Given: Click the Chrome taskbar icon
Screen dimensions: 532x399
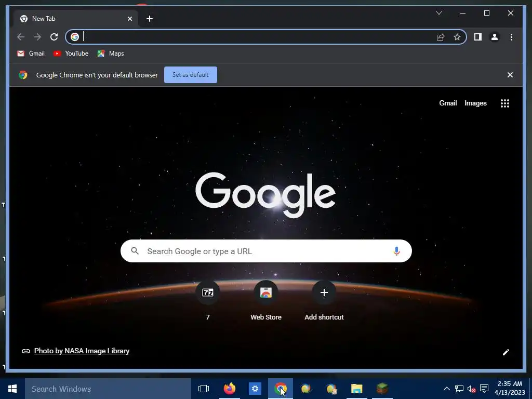Looking at the screenshot, I should tap(281, 389).
